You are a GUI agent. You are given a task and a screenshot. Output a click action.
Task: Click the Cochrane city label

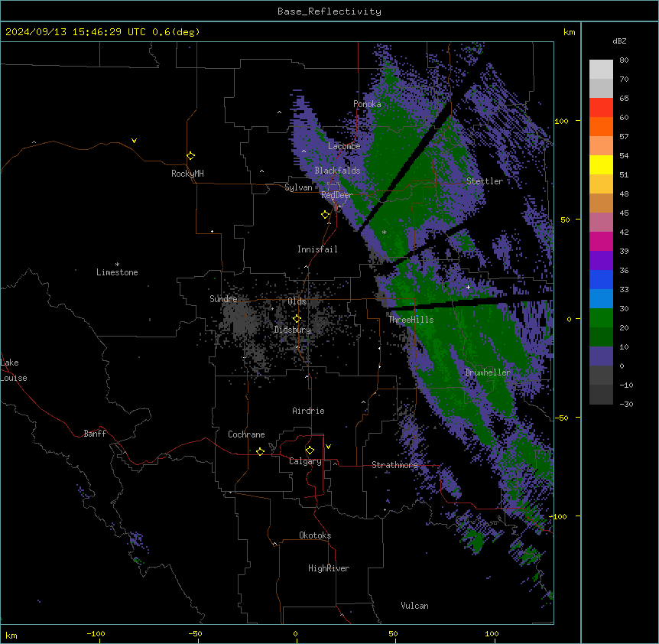coord(246,434)
